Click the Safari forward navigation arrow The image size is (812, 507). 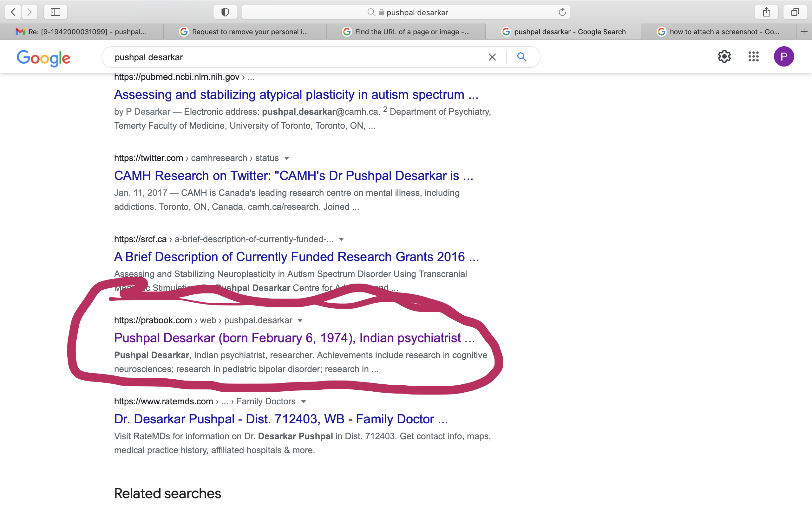click(29, 12)
